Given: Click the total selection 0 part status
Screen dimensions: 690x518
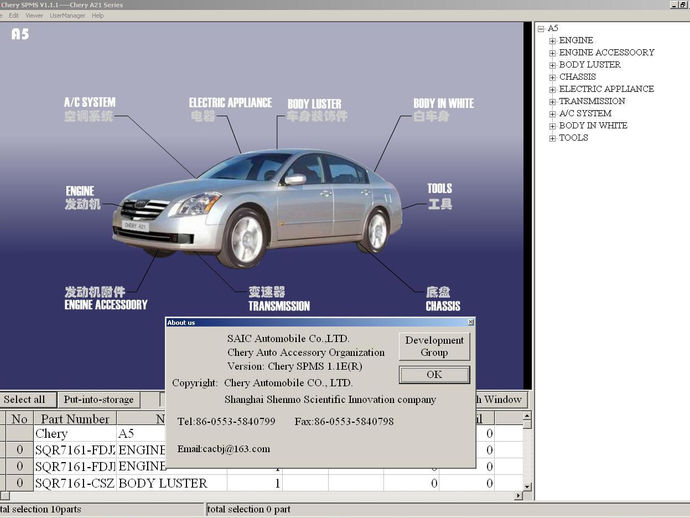Looking at the screenshot, I should pyautogui.click(x=249, y=509).
